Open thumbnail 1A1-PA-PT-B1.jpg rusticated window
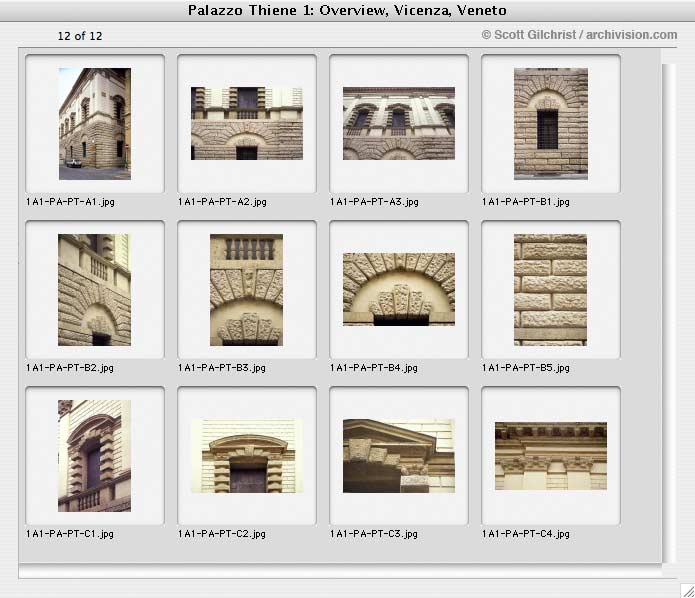 pyautogui.click(x=551, y=124)
